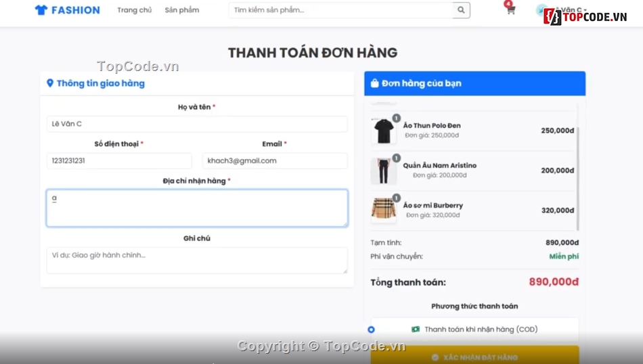Click the Áo Thun Polo Đen thumbnail
This screenshot has width=643, height=364.
383,131
